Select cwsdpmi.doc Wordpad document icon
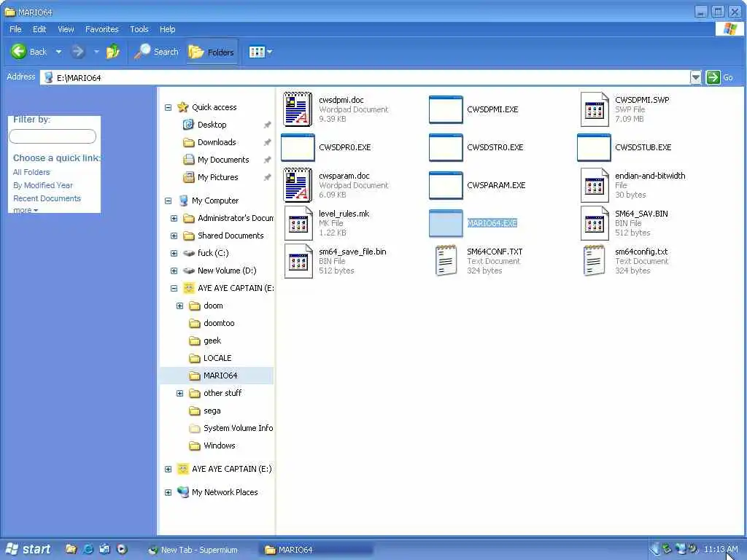The height and width of the screenshot is (560, 747). tap(298, 109)
